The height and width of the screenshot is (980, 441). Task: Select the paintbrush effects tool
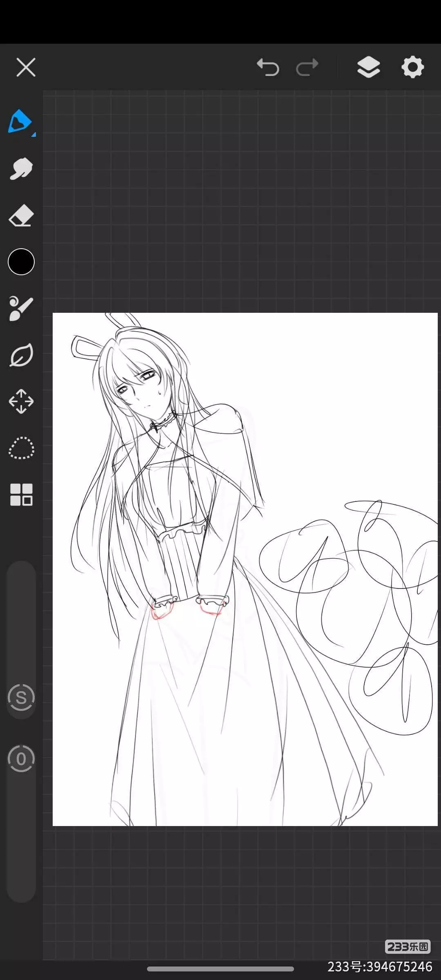21,308
